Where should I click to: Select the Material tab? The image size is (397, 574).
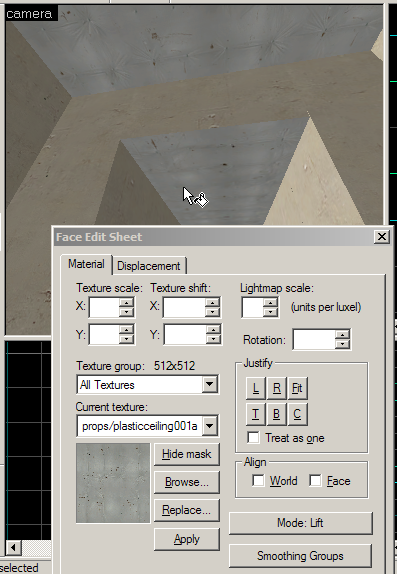pyautogui.click(x=86, y=264)
